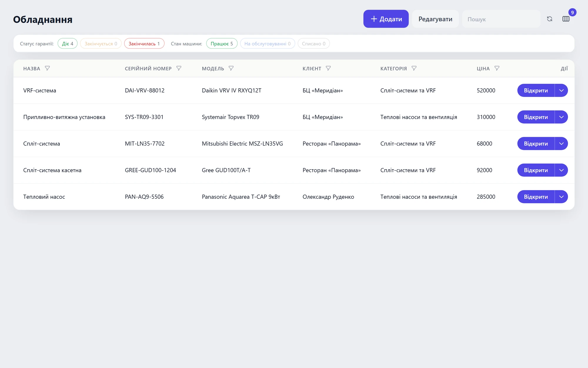Screen dimensions: 588x368
Task: Toggle the На обслуговуванні 0 chip
Action: click(268, 44)
